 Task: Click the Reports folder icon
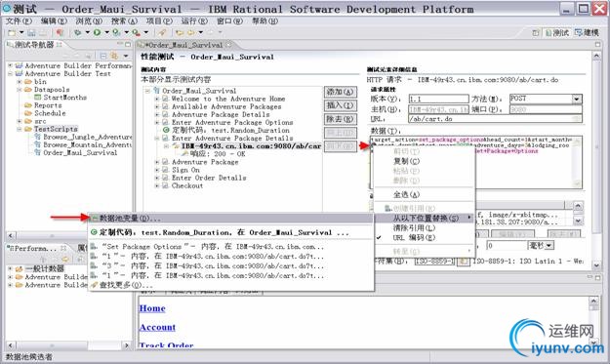28,105
